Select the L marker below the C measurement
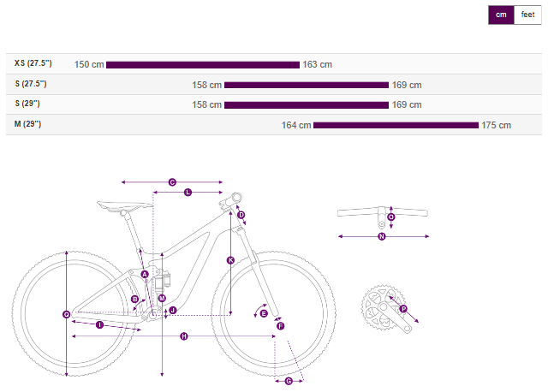 [188, 193]
